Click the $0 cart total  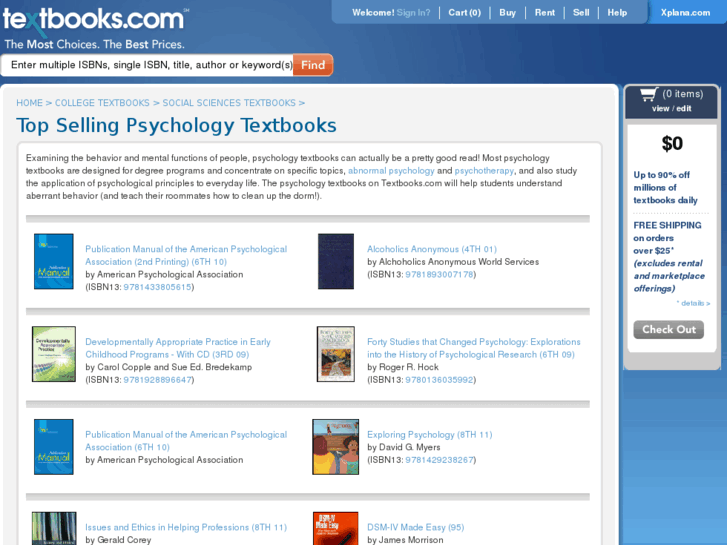point(672,143)
